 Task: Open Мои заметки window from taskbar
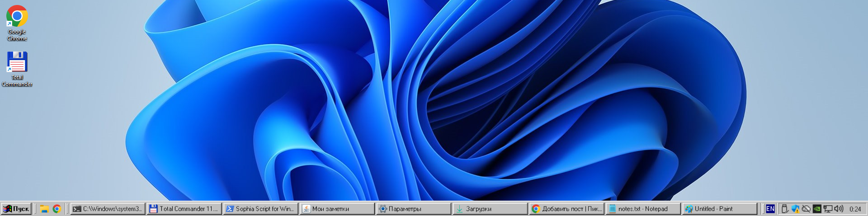[x=337, y=209]
